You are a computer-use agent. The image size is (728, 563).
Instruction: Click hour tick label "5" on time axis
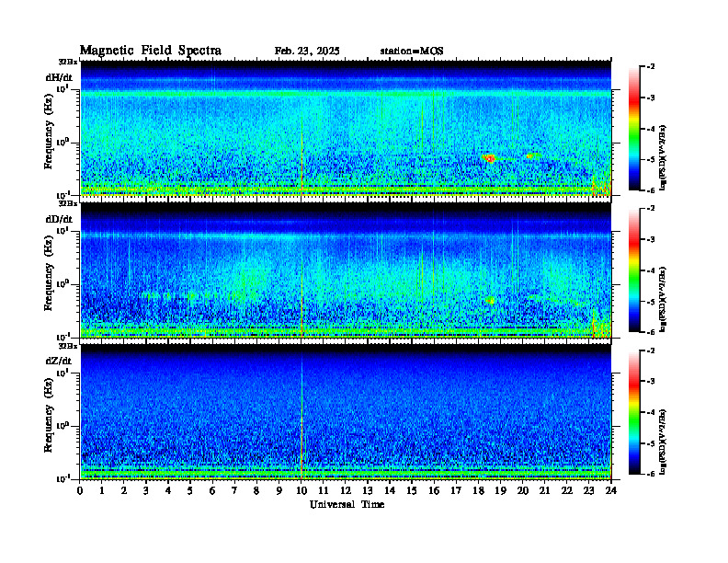[x=190, y=491]
